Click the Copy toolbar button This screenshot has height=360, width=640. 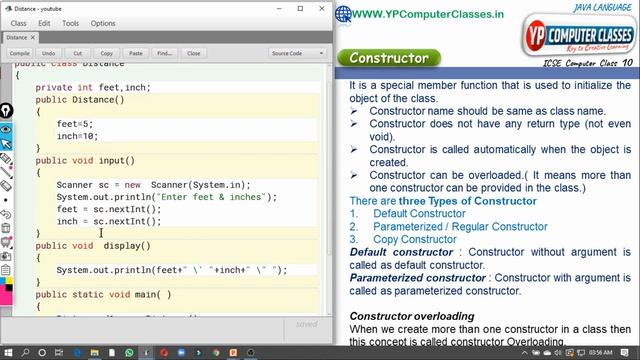tap(107, 53)
